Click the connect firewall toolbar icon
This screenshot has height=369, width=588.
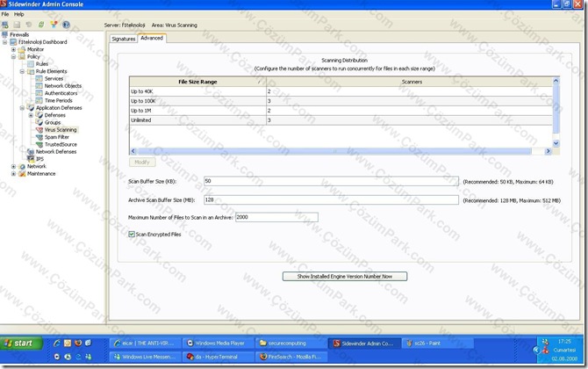coord(5,25)
